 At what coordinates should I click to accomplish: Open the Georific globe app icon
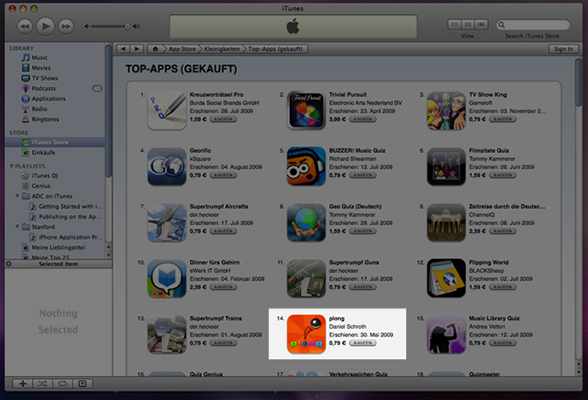click(x=167, y=166)
